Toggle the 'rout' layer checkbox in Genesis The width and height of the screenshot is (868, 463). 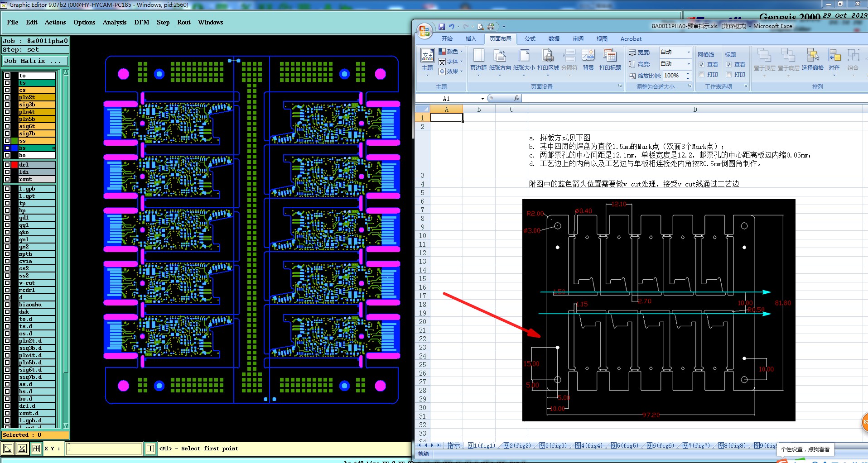(7, 179)
